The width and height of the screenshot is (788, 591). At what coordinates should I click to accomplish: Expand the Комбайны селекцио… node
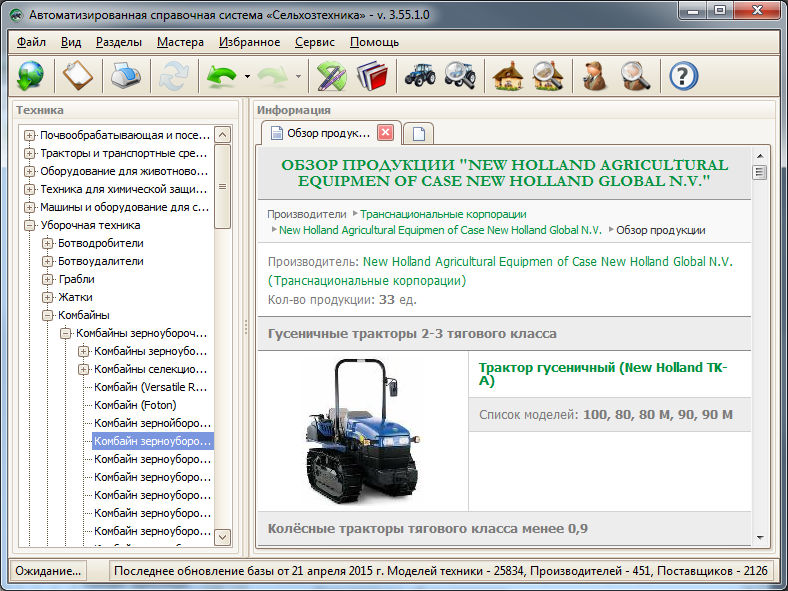(x=84, y=369)
